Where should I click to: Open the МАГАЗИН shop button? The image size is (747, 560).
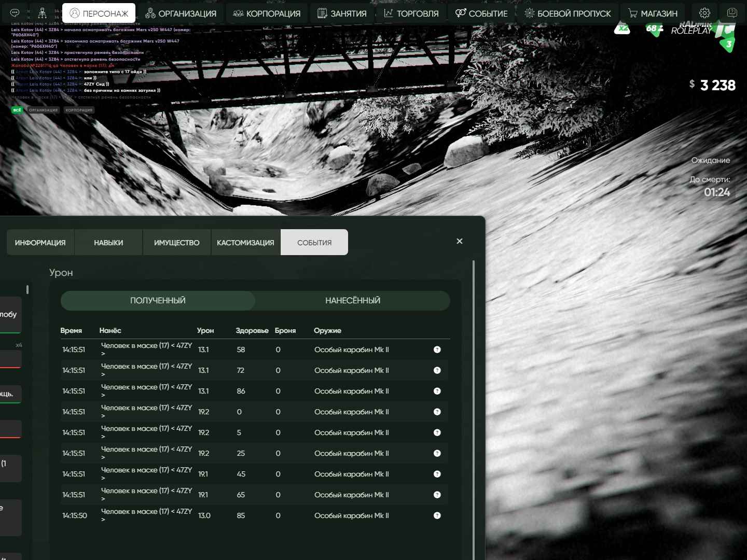point(653,13)
